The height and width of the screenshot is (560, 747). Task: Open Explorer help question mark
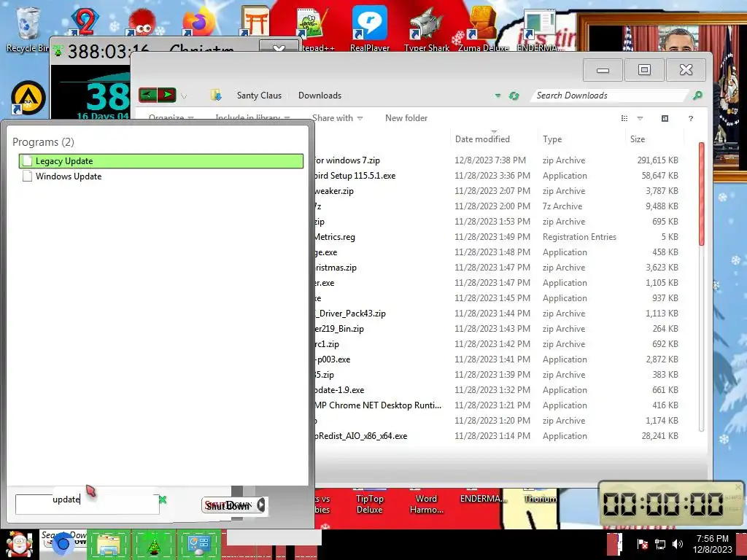coord(691,118)
